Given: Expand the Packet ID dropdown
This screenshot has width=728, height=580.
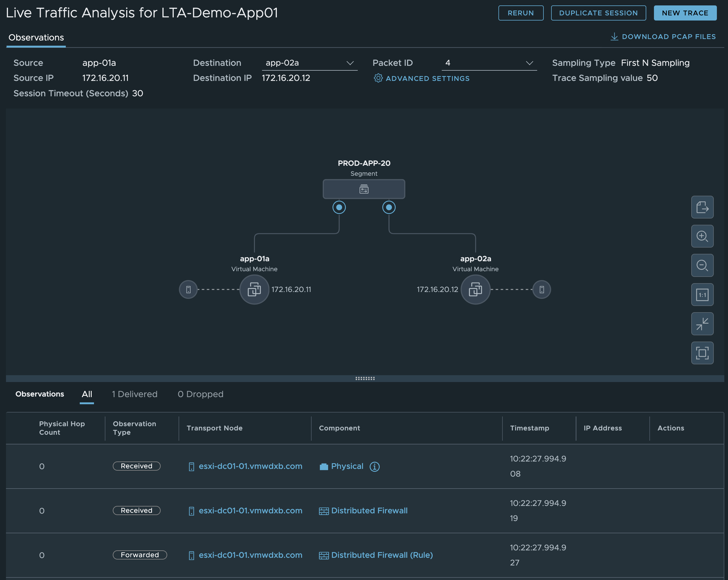Looking at the screenshot, I should tap(488, 63).
